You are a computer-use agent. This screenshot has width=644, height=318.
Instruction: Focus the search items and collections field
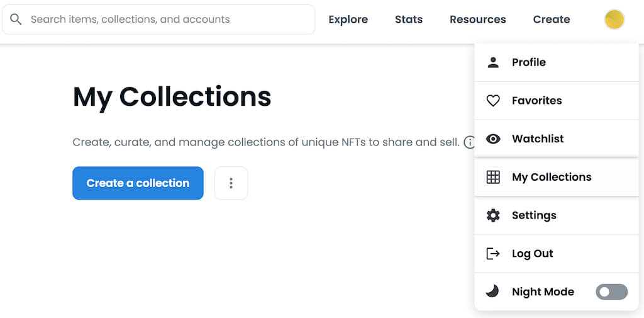(x=164, y=20)
